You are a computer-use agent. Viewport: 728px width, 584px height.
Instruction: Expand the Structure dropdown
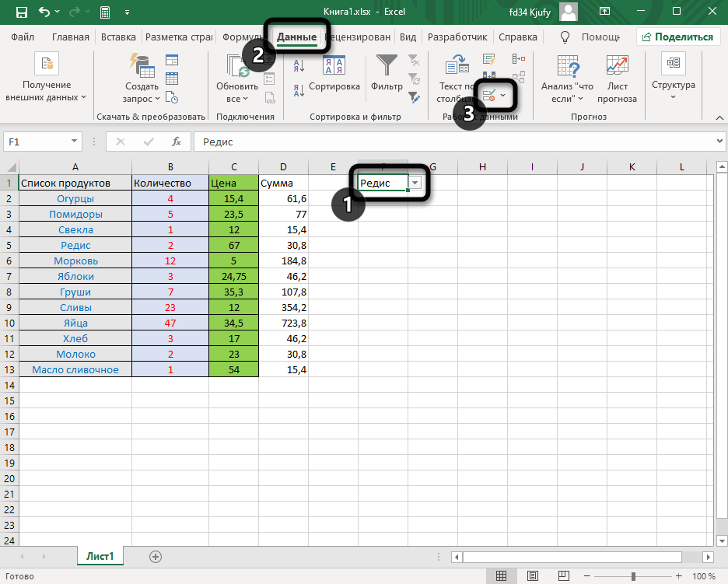point(674,96)
